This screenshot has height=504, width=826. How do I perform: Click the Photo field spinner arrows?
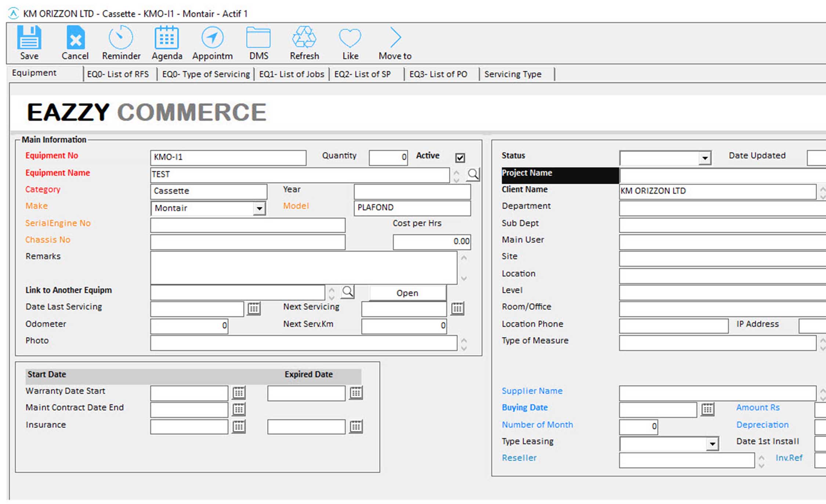464,344
